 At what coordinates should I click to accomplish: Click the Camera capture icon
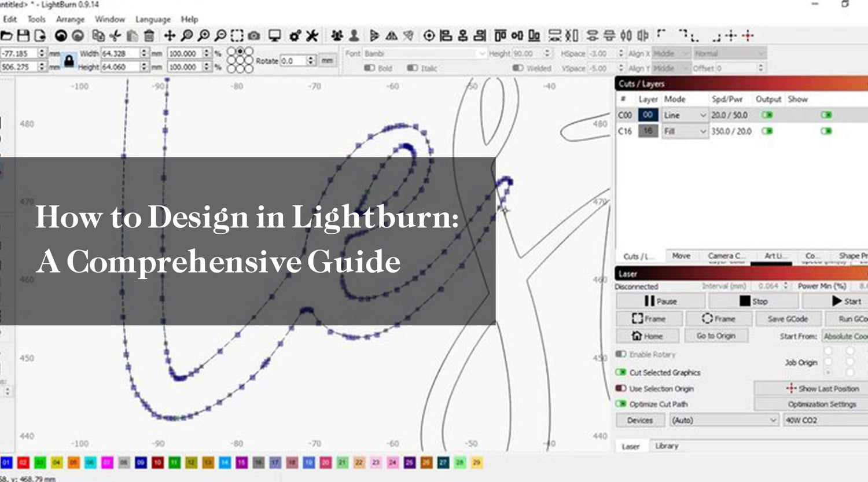point(253,36)
